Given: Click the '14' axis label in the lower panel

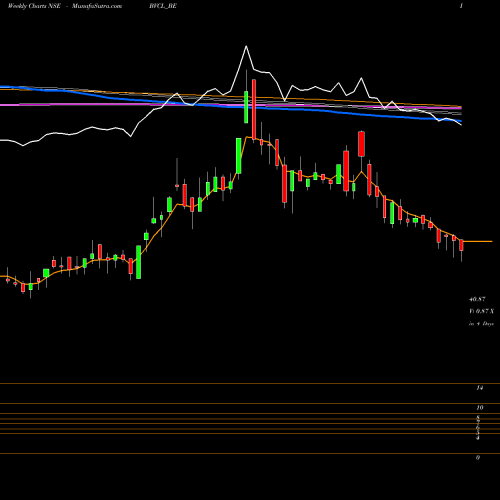Looking at the screenshot, I should point(480,388).
